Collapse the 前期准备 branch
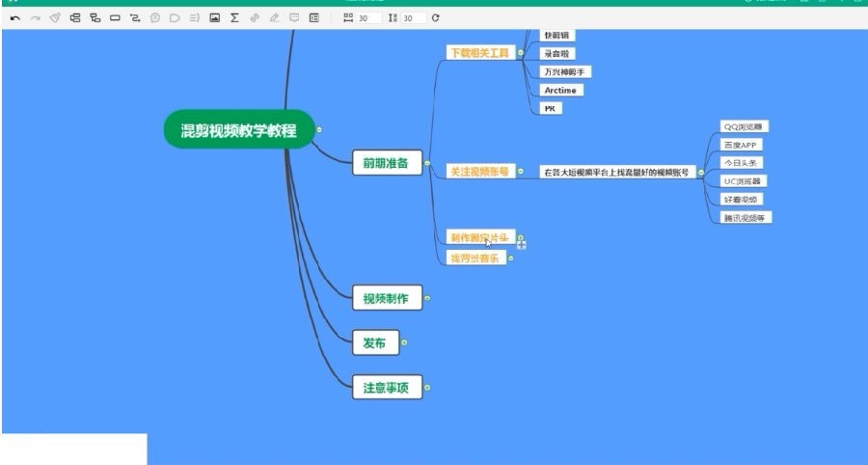This screenshot has width=868, height=465. (x=427, y=163)
